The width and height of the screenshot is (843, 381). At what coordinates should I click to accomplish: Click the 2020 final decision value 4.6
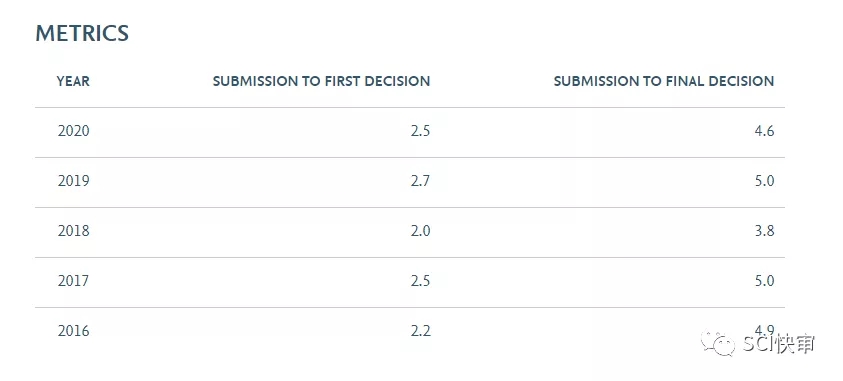764,131
